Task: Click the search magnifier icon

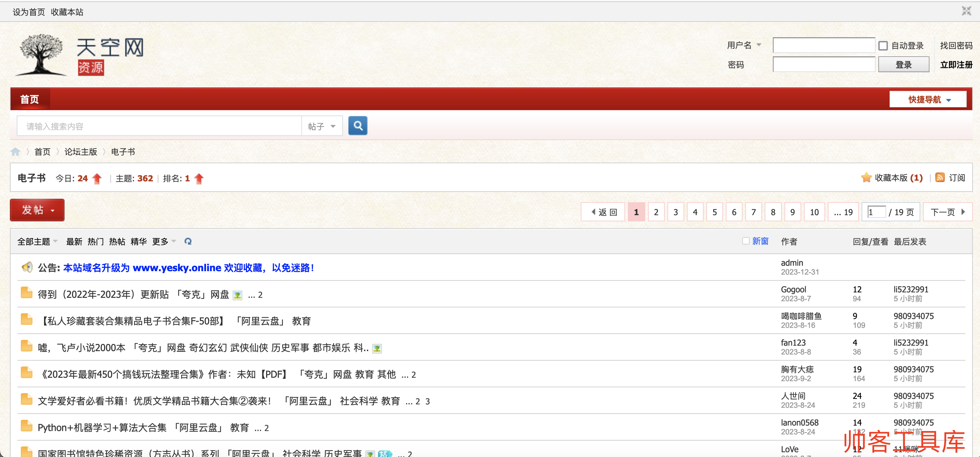Action: pos(357,126)
